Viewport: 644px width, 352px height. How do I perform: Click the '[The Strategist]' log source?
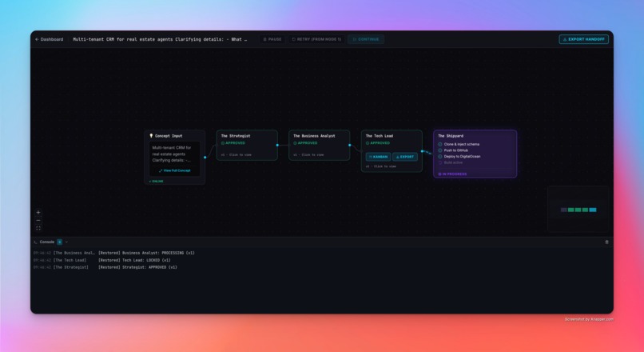pos(70,267)
